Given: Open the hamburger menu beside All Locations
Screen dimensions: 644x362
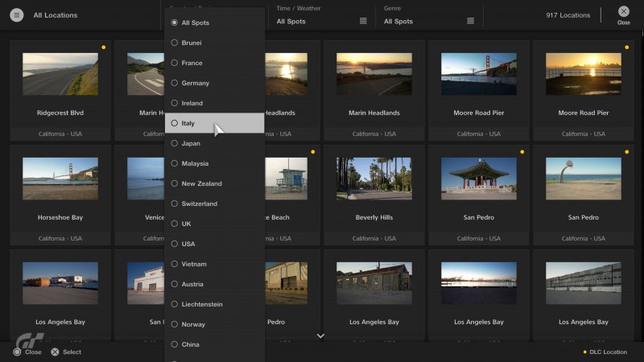Looking at the screenshot, I should coord(17,15).
